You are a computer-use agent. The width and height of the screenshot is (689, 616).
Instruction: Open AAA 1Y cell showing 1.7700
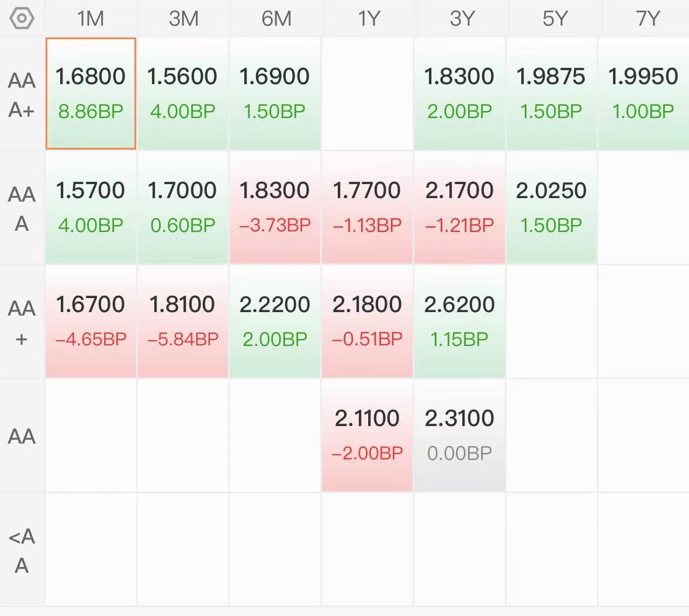point(368,207)
